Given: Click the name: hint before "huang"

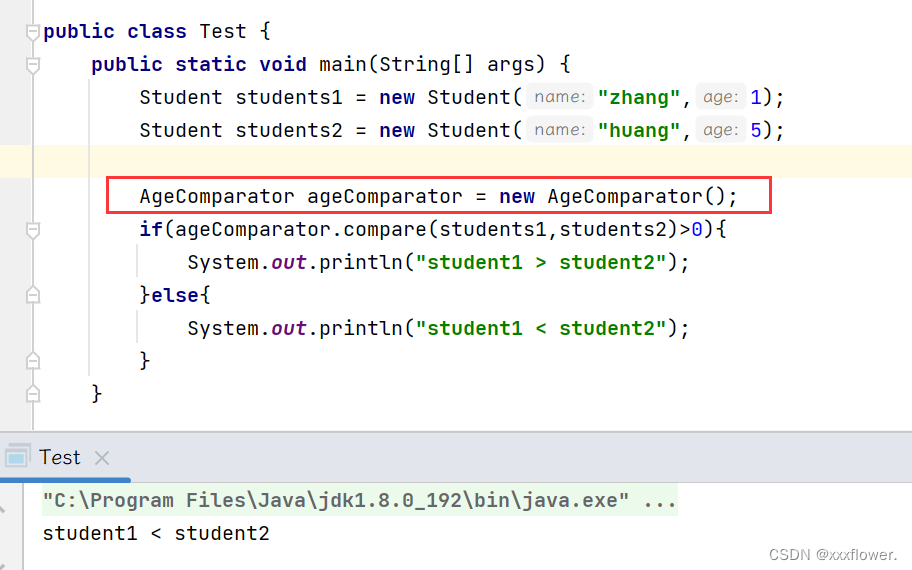Looking at the screenshot, I should [560, 130].
